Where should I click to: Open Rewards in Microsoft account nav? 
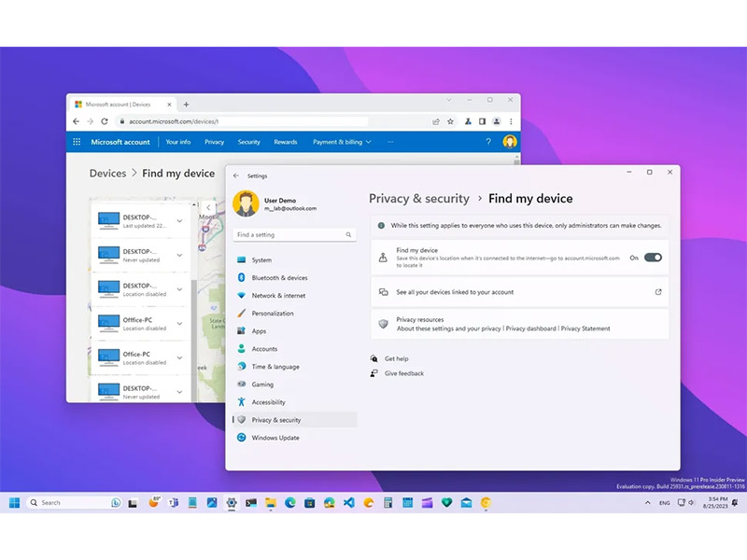pos(286,142)
